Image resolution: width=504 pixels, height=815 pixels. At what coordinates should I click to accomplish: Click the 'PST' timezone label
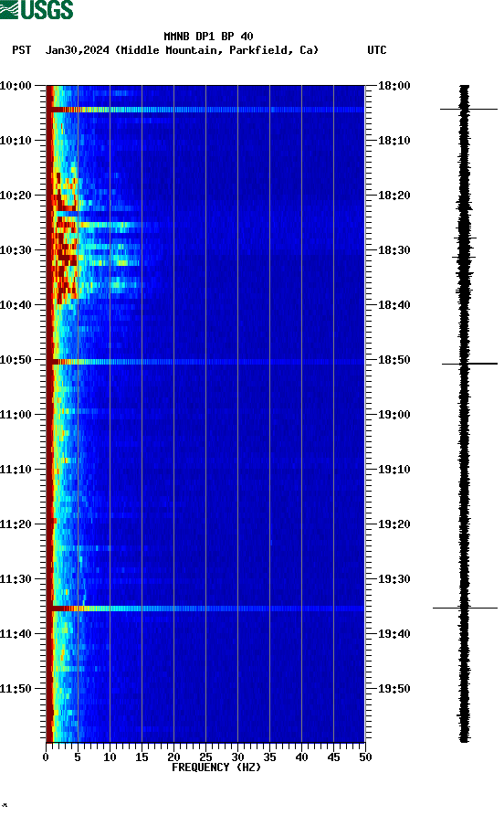tap(22, 50)
